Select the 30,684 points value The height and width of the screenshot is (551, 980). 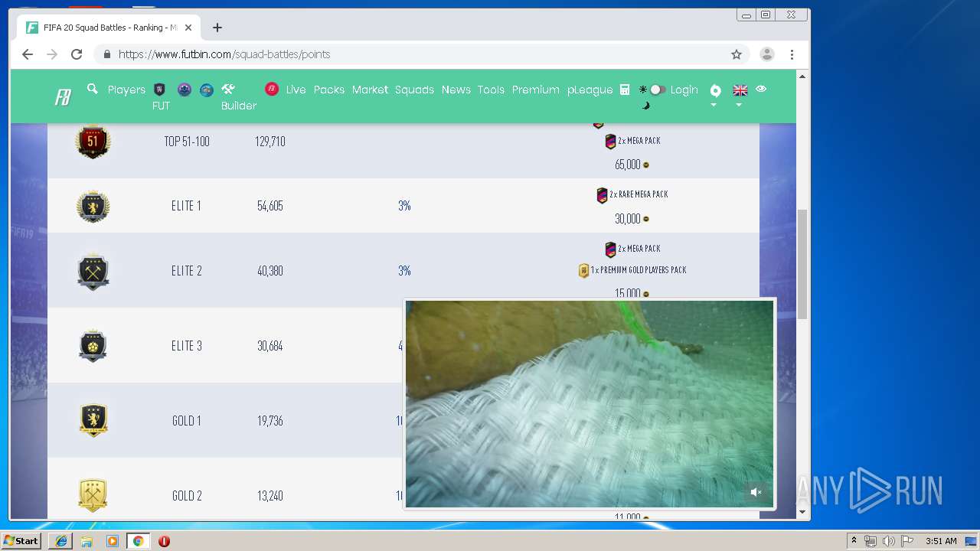[x=269, y=346]
